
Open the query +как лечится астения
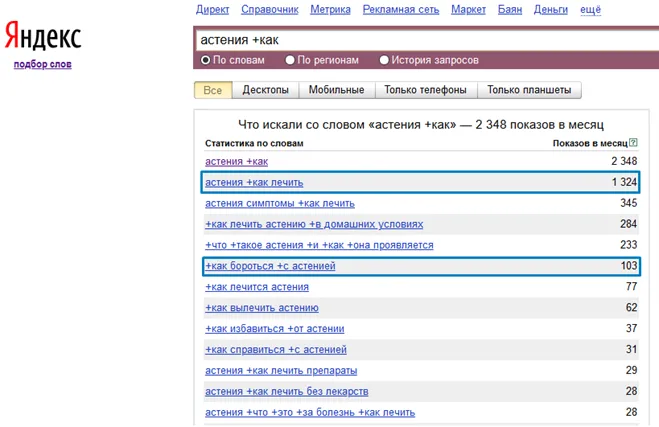click(257, 287)
